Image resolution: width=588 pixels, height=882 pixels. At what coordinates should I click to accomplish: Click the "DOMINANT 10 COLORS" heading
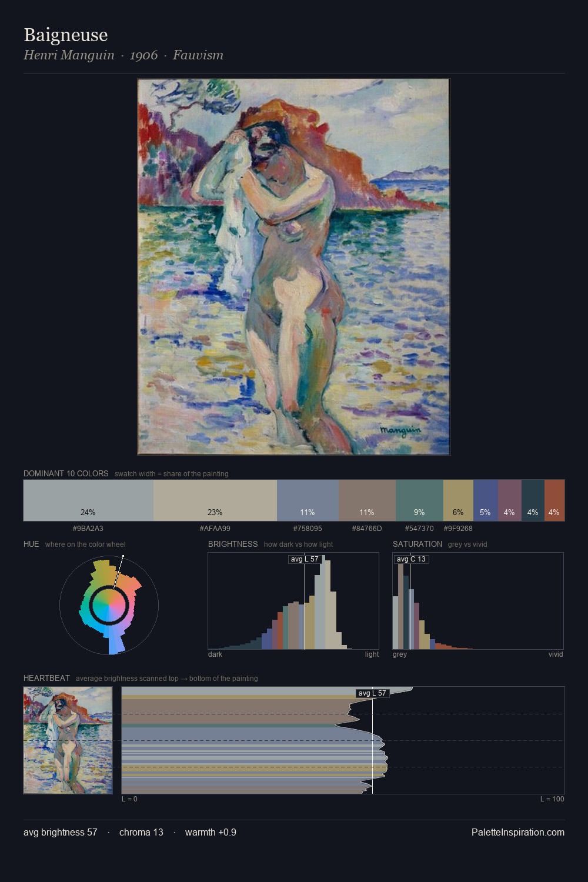click(66, 473)
